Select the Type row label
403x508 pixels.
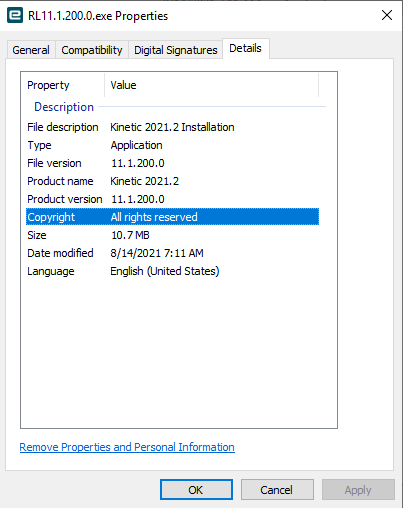39,145
